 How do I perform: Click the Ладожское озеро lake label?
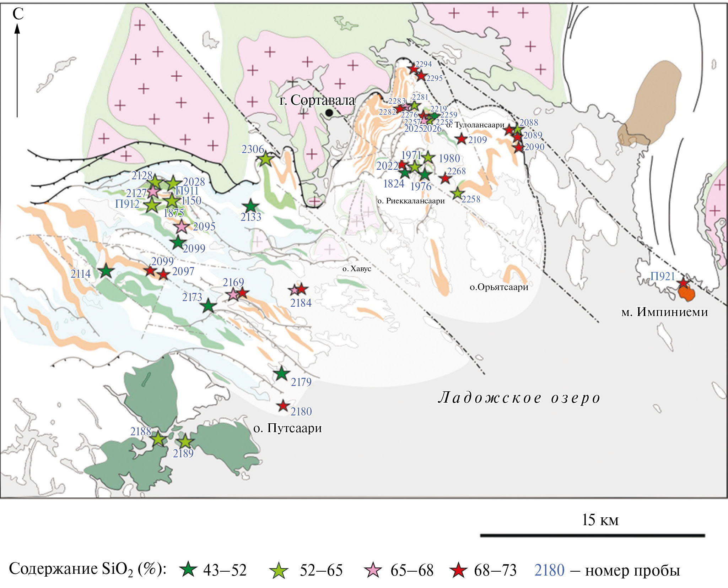tap(519, 398)
